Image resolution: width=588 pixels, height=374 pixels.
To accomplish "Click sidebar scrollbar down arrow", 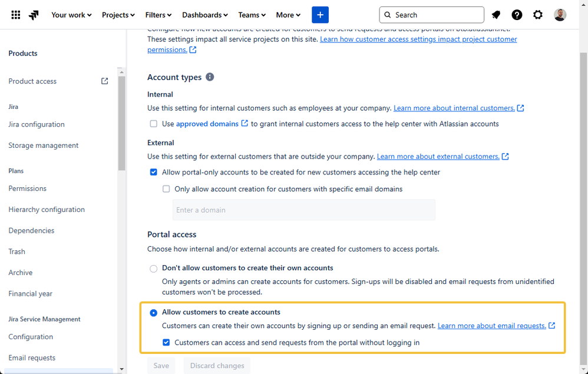I will pos(121,369).
